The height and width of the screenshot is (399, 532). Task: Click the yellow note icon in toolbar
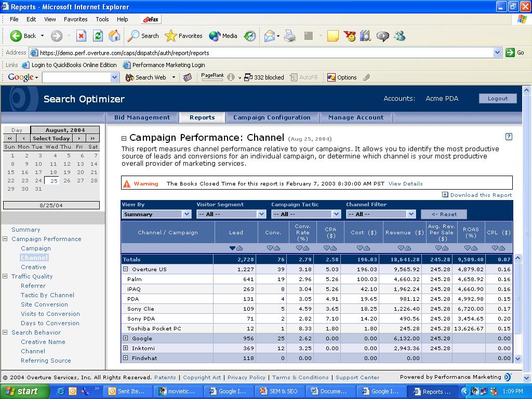(x=332, y=36)
